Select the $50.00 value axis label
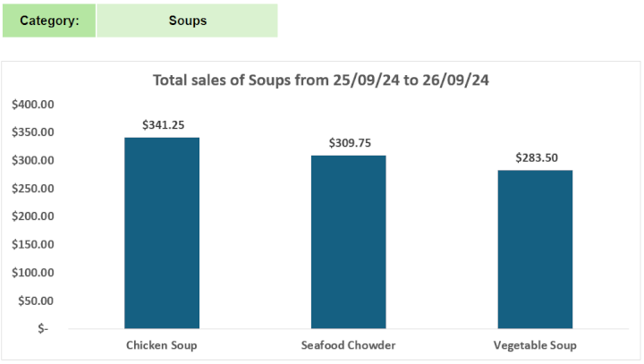The width and height of the screenshot is (644, 364). click(36, 301)
